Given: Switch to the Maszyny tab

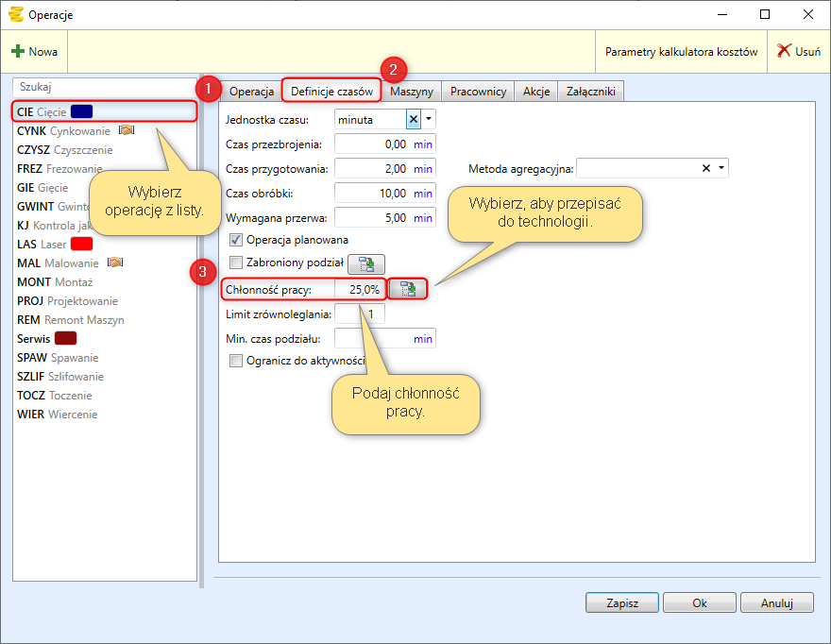Looking at the screenshot, I should 412,92.
